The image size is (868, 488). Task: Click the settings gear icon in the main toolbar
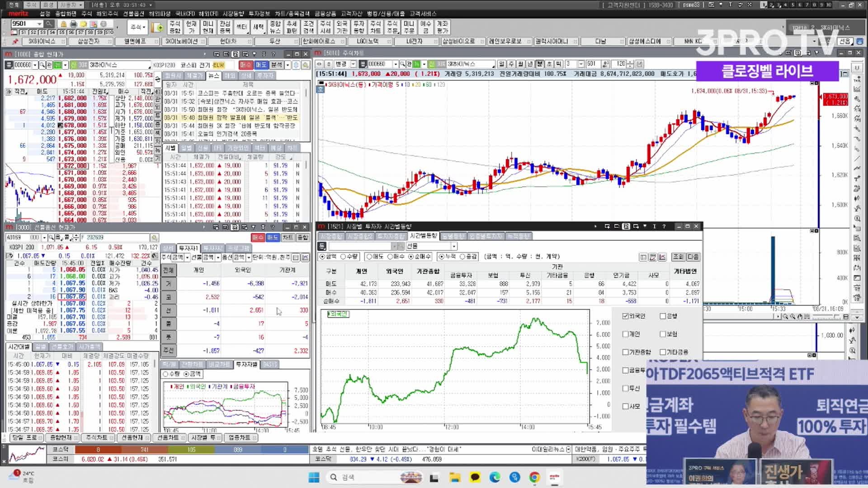coord(104,24)
